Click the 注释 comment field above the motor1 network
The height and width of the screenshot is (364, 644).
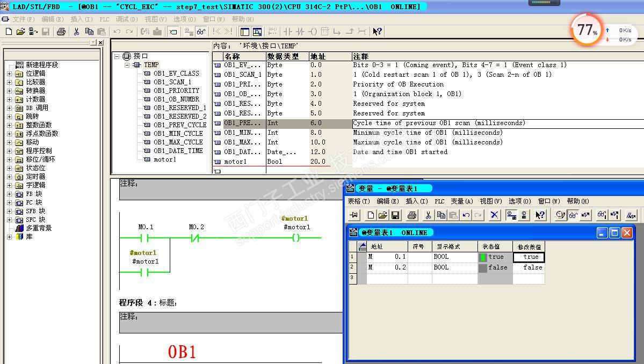click(231, 189)
